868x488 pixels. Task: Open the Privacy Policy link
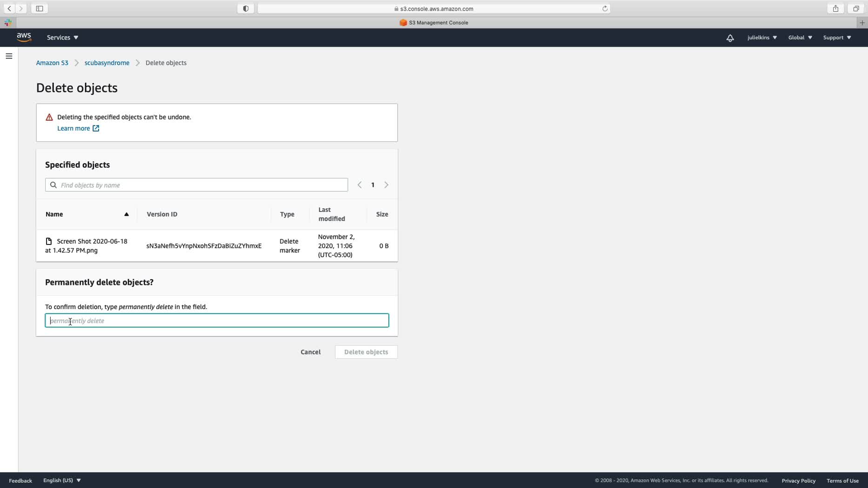point(798,481)
